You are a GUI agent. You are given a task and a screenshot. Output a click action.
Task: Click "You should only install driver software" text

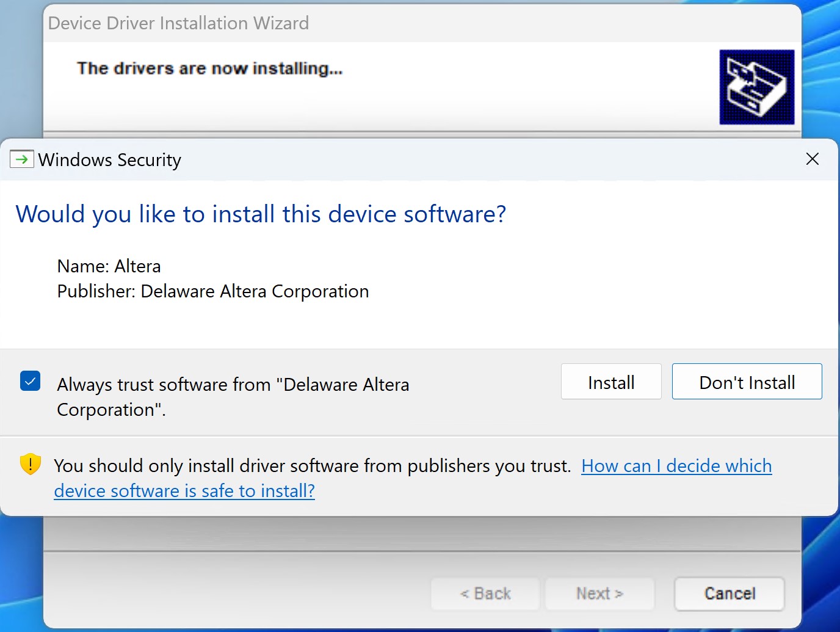(x=313, y=466)
